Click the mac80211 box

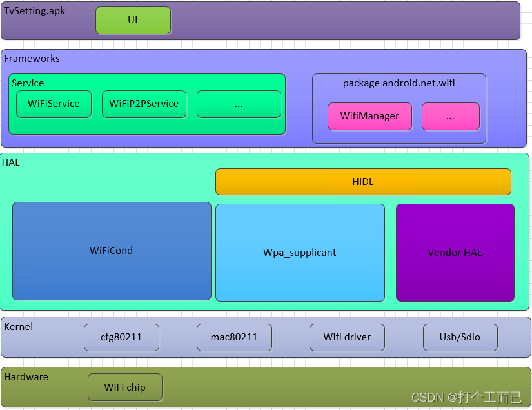[x=234, y=337]
